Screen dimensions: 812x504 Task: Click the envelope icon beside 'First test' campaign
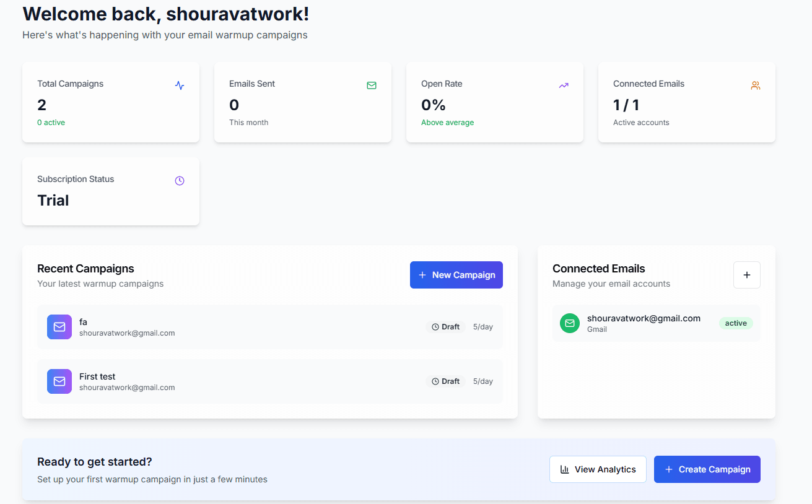click(x=59, y=381)
